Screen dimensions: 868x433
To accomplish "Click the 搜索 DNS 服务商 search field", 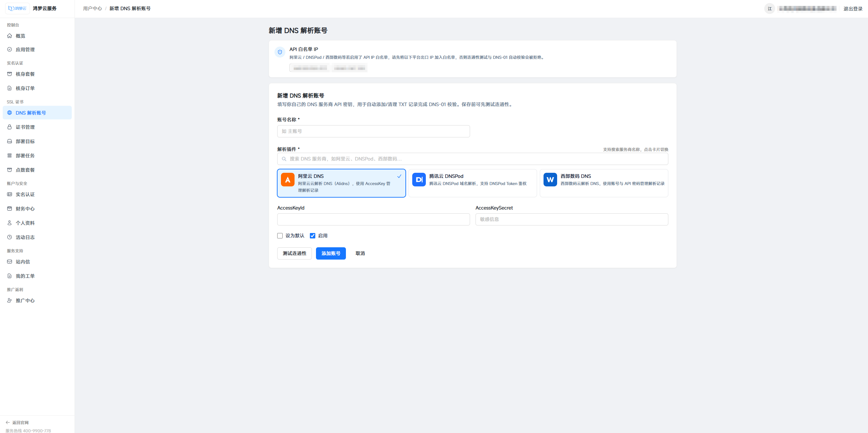I will coord(473,159).
